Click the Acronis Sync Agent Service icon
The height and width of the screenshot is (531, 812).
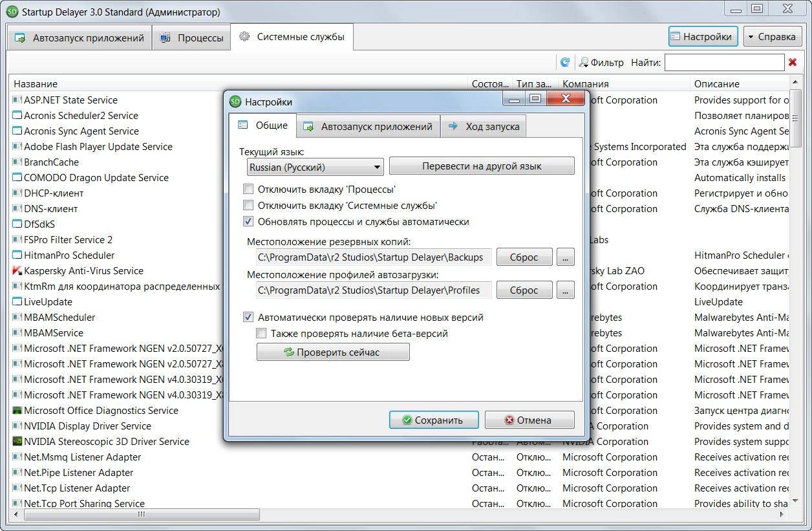click(17, 131)
